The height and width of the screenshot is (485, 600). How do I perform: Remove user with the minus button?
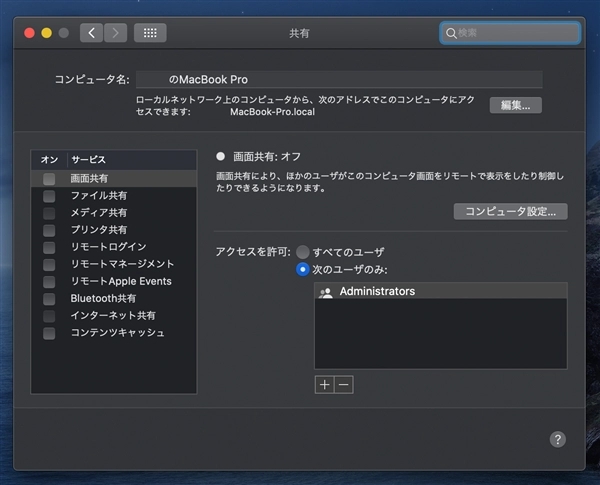(344, 385)
